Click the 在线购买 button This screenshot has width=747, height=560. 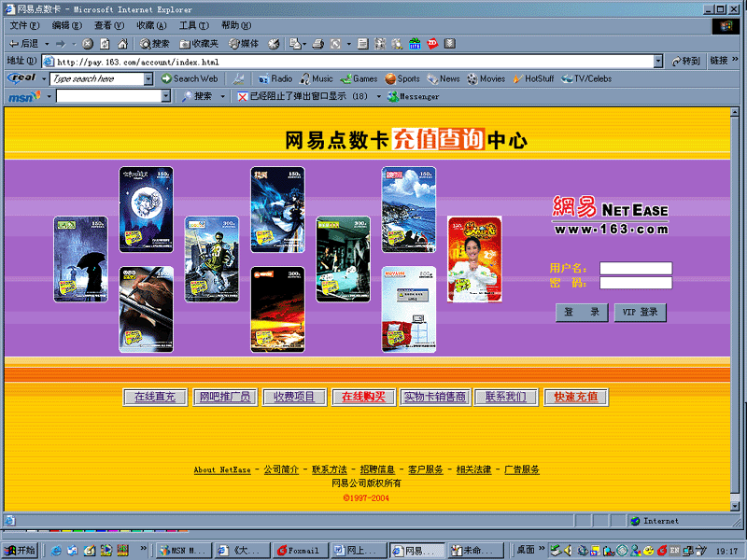tap(363, 397)
